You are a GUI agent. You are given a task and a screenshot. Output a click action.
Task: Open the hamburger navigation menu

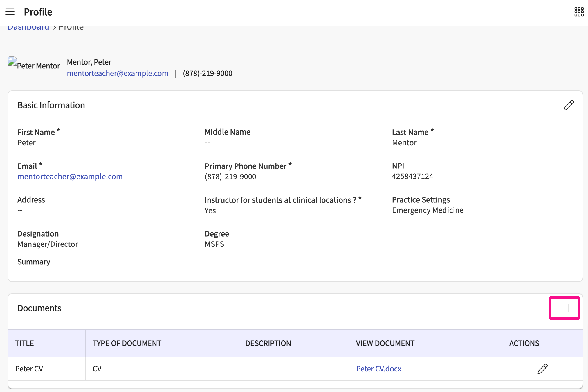(x=10, y=12)
